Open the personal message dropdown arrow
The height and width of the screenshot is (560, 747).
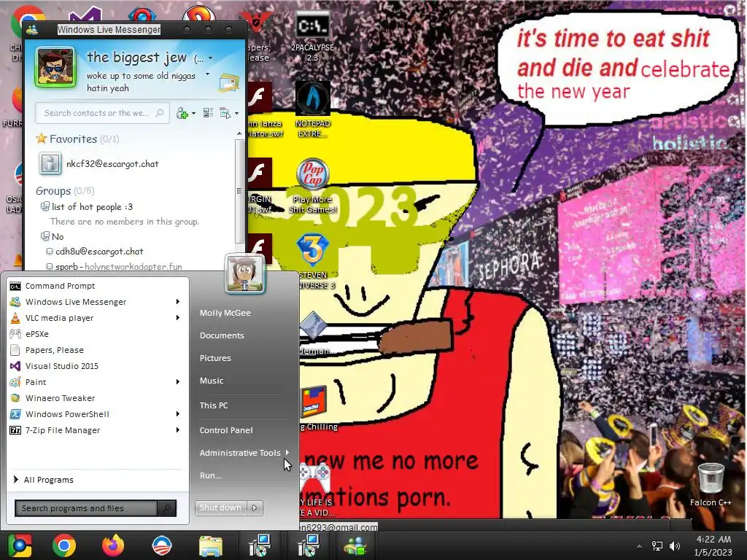coord(207,74)
